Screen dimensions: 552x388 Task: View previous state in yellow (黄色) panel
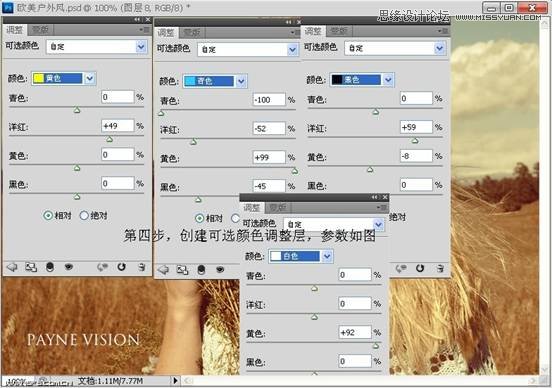[x=102, y=267]
